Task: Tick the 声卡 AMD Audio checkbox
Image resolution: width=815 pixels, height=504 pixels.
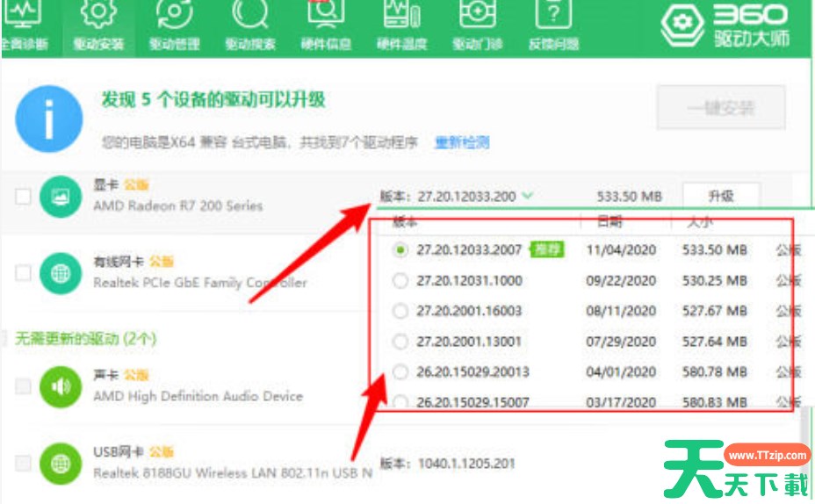Action: (23, 386)
